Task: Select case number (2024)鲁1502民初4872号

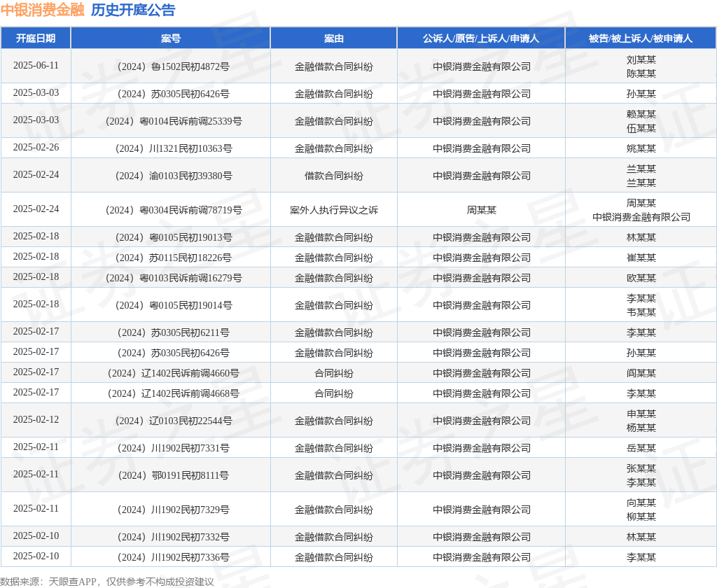Action: coord(171,66)
